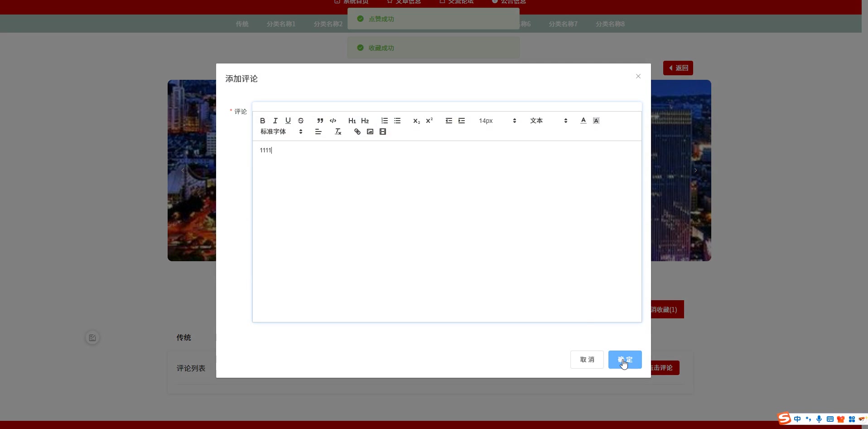Confirm the comment with 确定 button
Viewport: 868px width, 429px height.
625,359
